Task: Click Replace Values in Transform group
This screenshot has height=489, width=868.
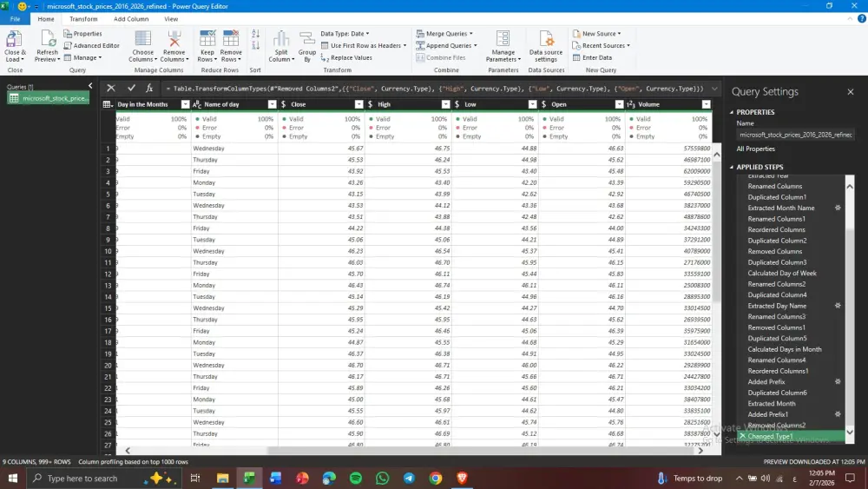Action: coord(346,57)
